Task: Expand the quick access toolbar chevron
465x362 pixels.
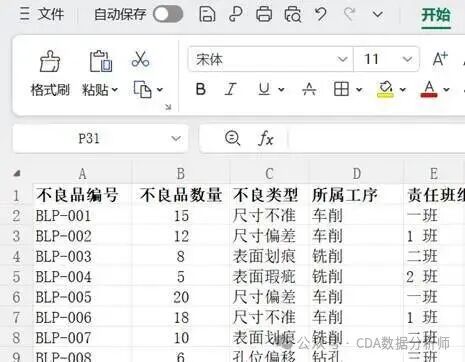Action: pyautogui.click(x=377, y=14)
